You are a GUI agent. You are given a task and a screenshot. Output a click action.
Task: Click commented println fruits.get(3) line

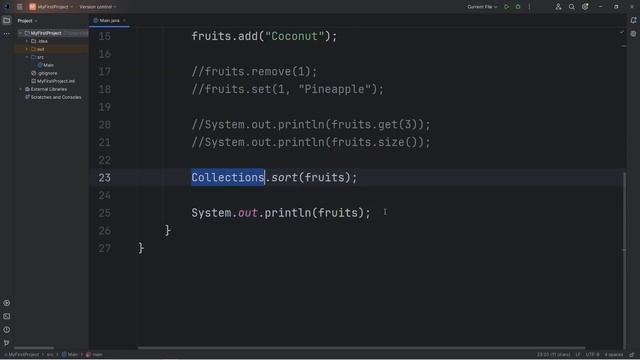point(311,124)
